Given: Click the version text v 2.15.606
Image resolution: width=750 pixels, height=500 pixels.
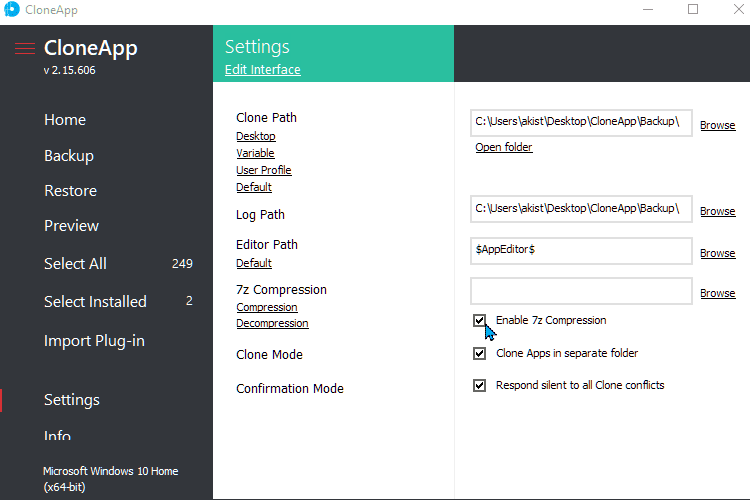Looking at the screenshot, I should pyautogui.click(x=69, y=70).
